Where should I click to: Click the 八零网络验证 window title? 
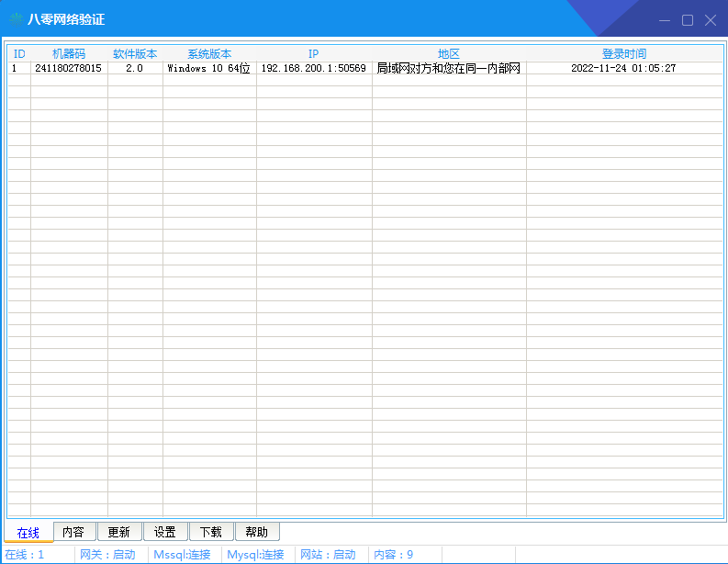pyautogui.click(x=66, y=19)
